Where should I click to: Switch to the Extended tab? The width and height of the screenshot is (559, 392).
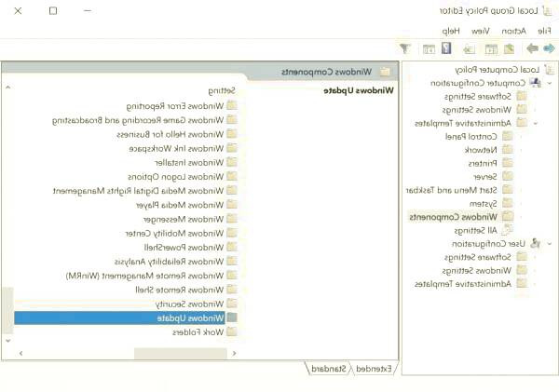click(374, 369)
